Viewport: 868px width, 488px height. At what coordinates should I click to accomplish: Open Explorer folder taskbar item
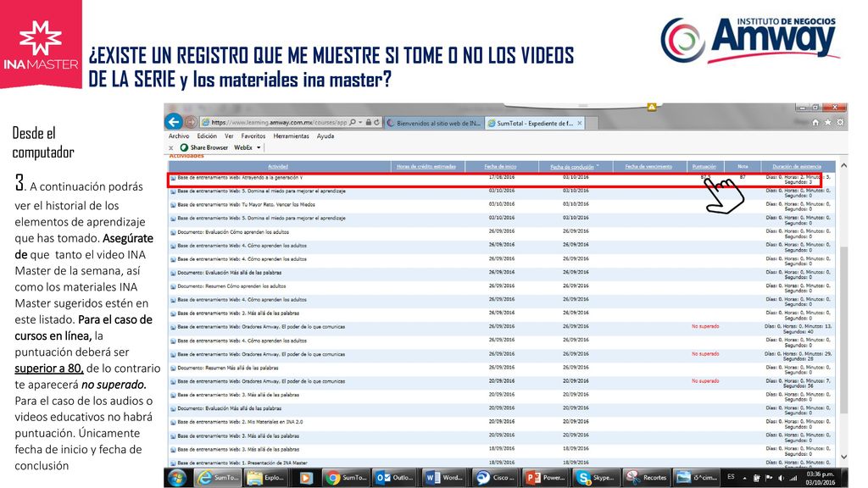click(x=265, y=478)
